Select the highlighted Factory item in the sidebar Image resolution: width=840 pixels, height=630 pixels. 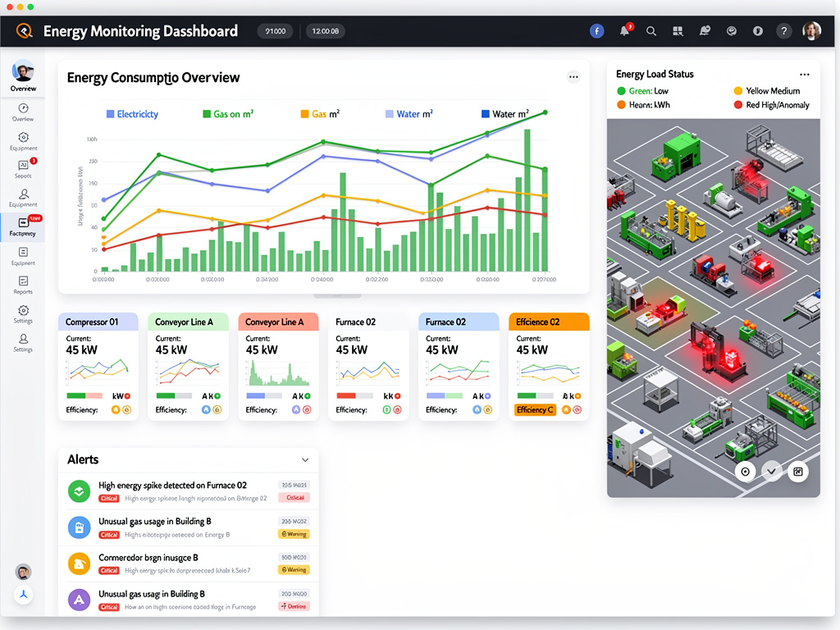(23, 226)
